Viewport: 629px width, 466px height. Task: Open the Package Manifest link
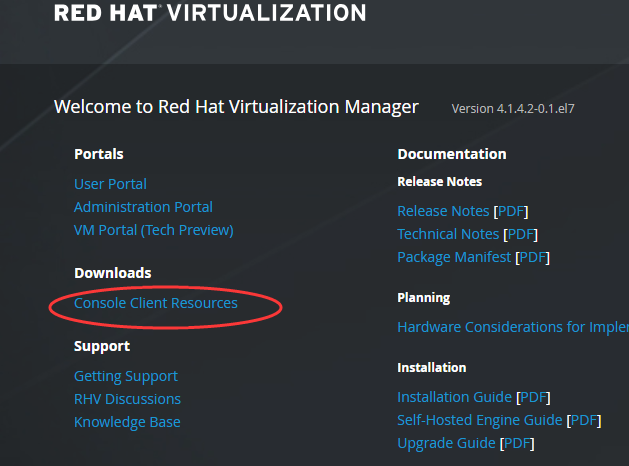coord(454,257)
